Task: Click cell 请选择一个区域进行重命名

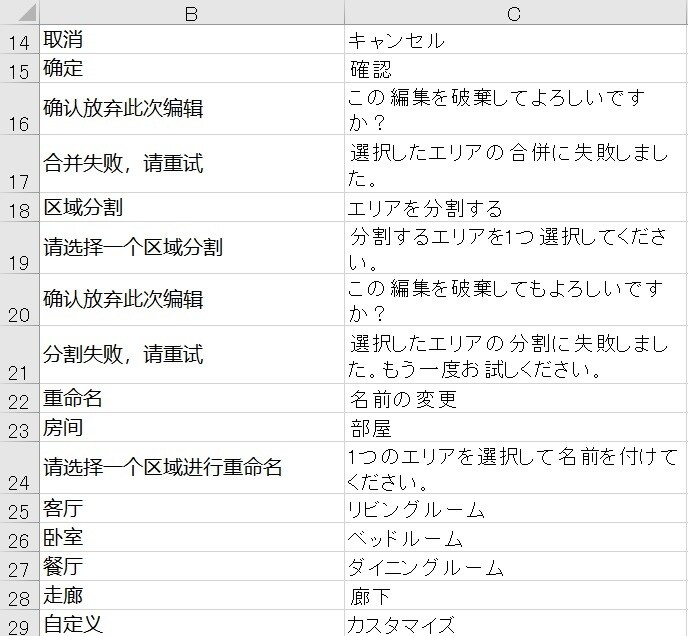Action: [x=192, y=467]
